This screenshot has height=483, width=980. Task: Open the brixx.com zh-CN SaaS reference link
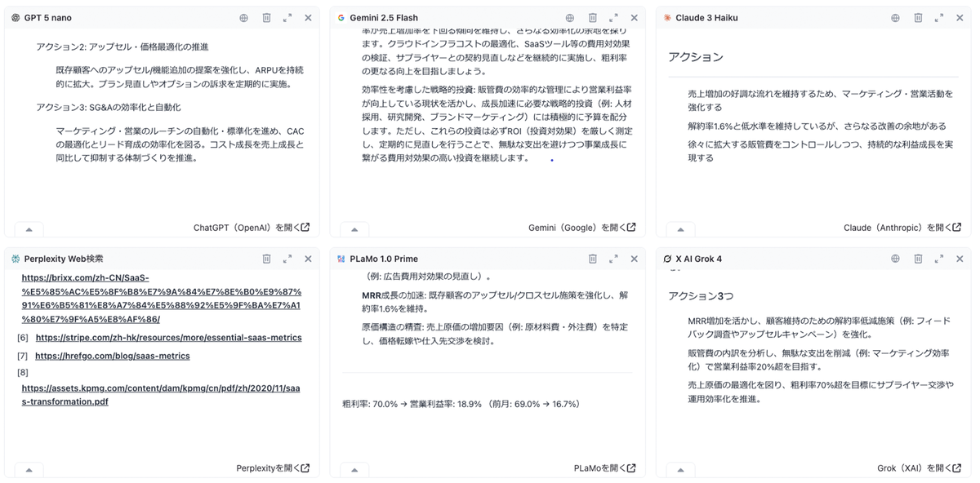pos(162,299)
